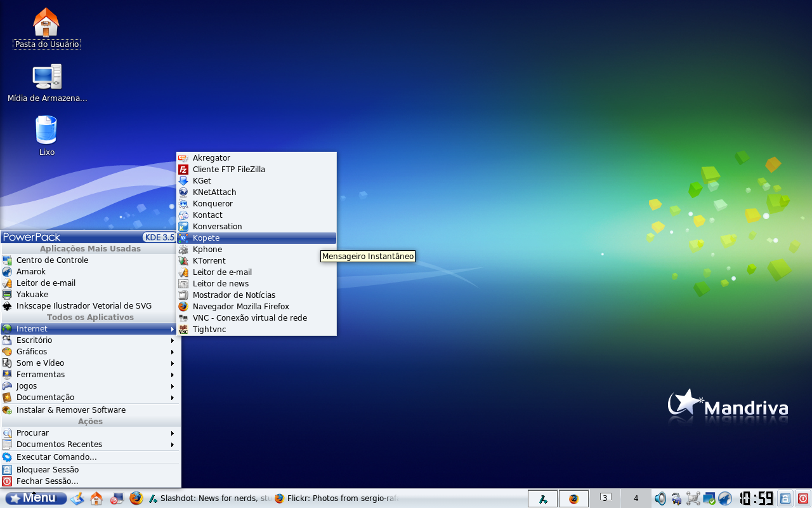The height and width of the screenshot is (508, 812).
Task: Click the Amarok wolf icon in system tray
Action: (x=725, y=498)
